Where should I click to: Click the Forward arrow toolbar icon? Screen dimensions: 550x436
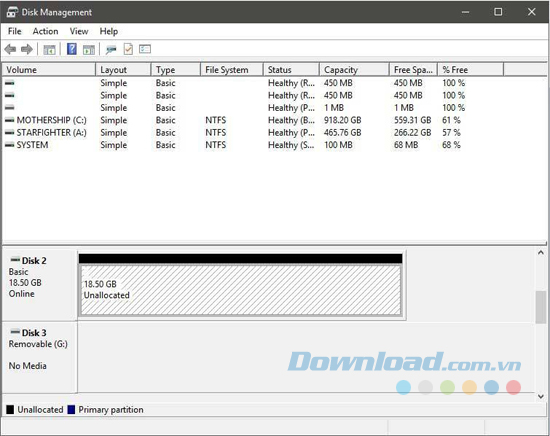[27, 49]
